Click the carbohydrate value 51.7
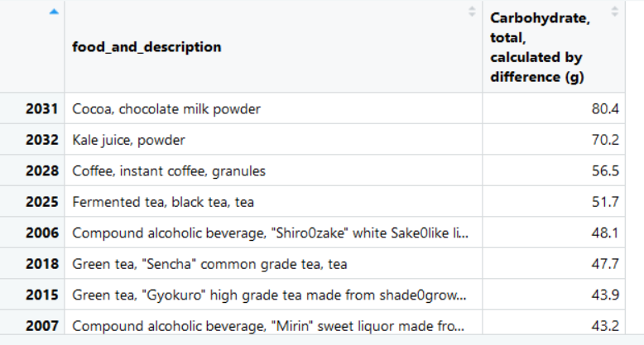 coord(605,202)
